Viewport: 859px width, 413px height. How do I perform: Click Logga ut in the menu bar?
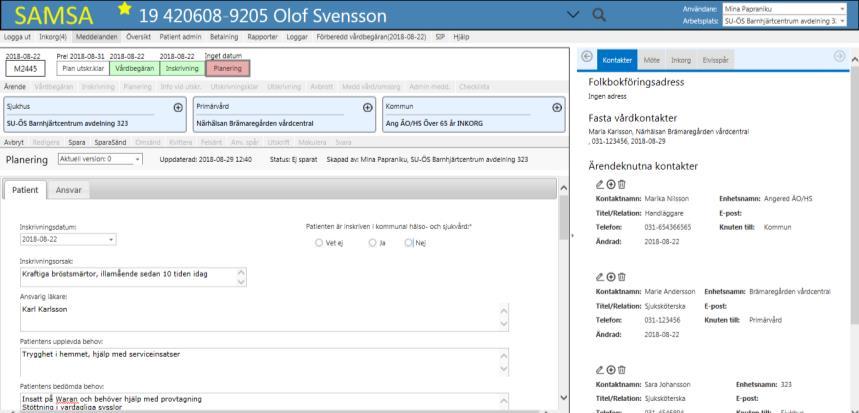coord(17,37)
